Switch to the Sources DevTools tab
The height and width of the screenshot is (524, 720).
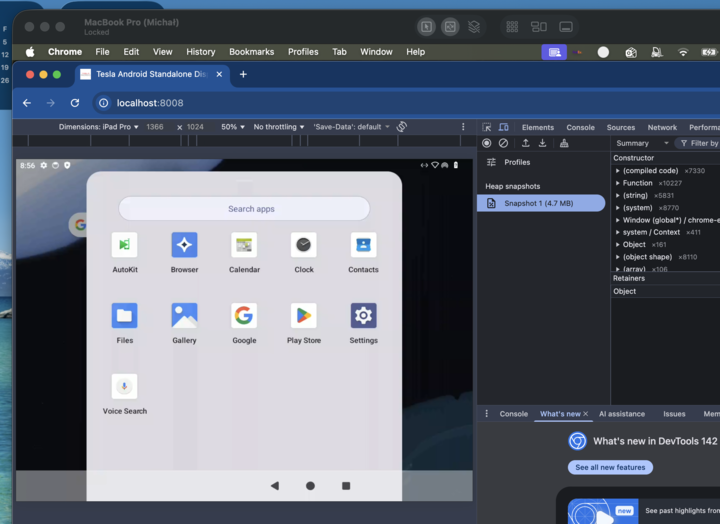(x=621, y=127)
